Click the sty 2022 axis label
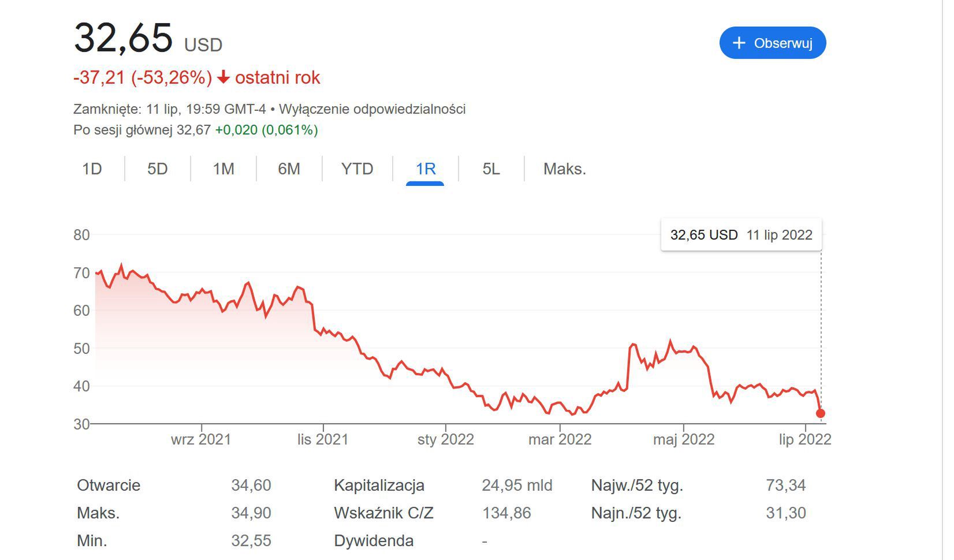954x560 pixels. click(x=445, y=439)
